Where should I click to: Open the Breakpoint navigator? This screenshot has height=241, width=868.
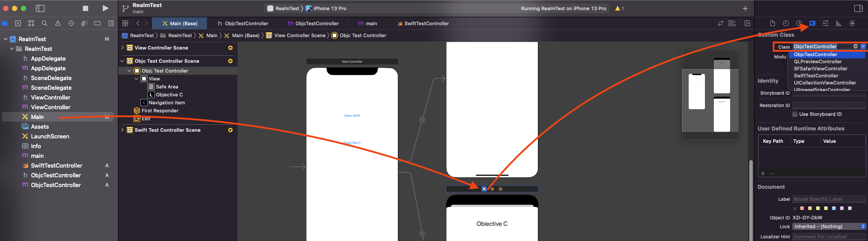click(97, 23)
